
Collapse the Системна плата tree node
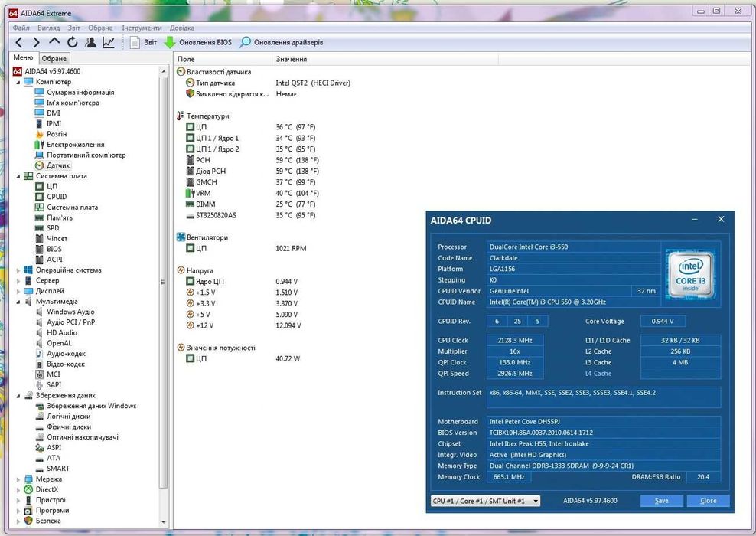pos(18,176)
